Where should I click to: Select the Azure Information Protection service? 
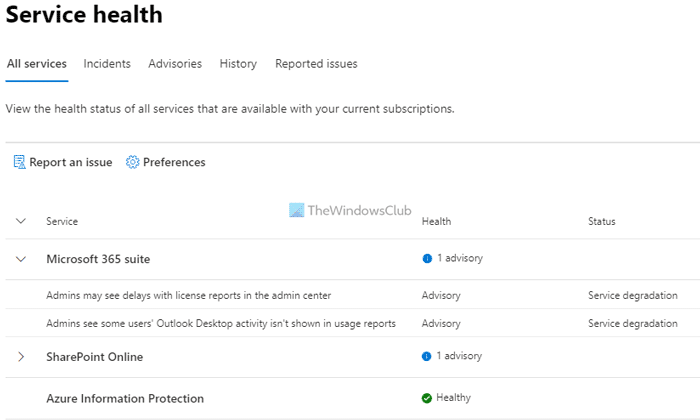(x=125, y=399)
